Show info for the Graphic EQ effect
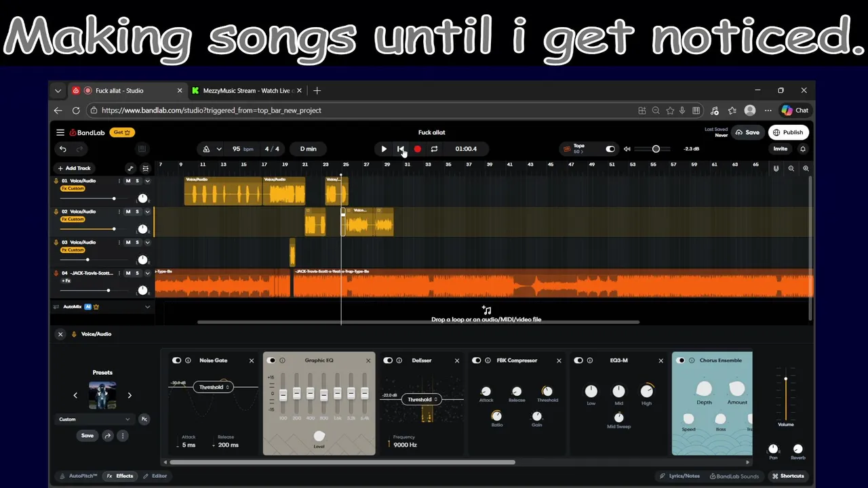868x488 pixels. pos(282,361)
